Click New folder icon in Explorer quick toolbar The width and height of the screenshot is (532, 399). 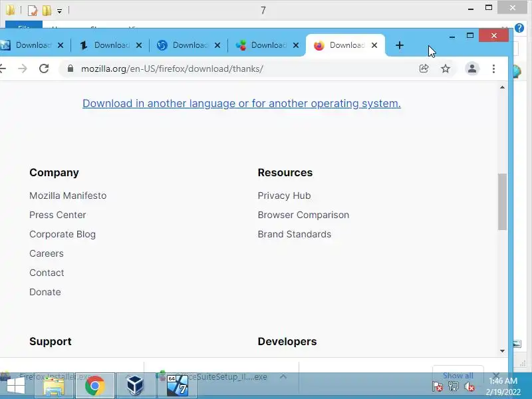[47, 11]
